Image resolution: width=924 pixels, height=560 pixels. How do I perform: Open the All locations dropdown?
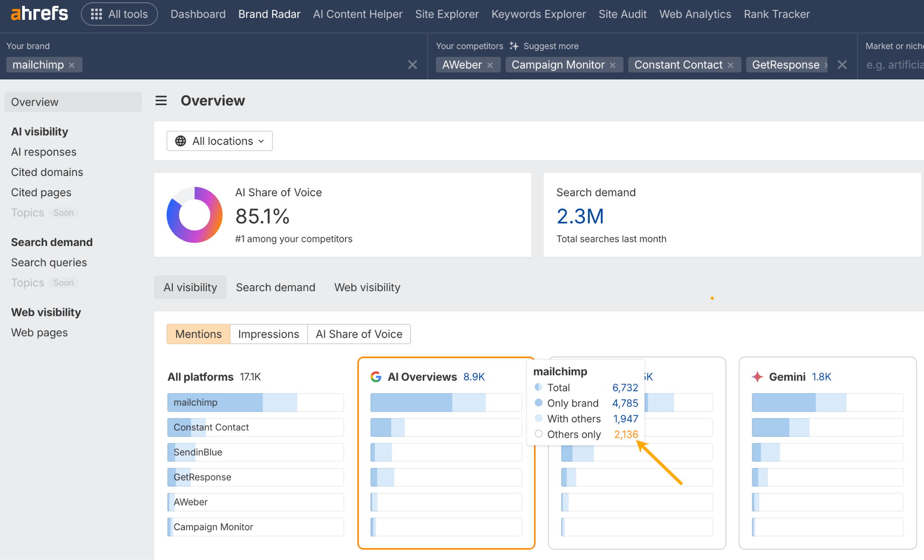(220, 141)
